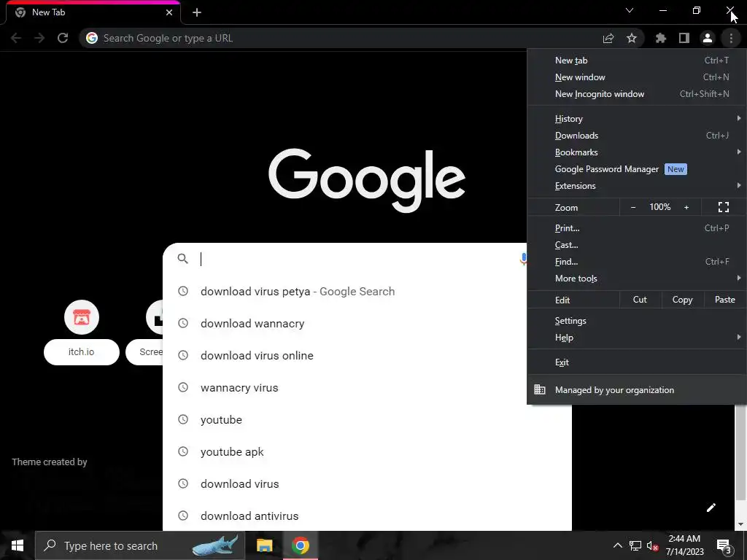Click the customize Chrome pencil icon

711,507
